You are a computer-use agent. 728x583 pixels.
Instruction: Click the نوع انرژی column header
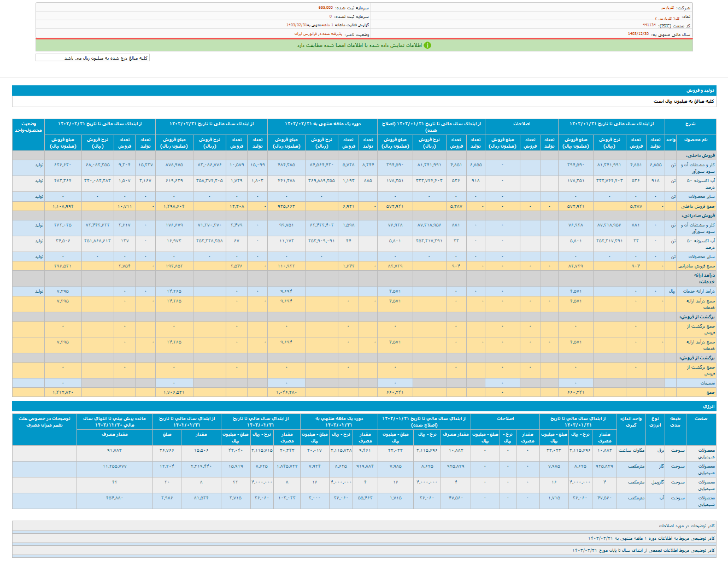pos(655,422)
